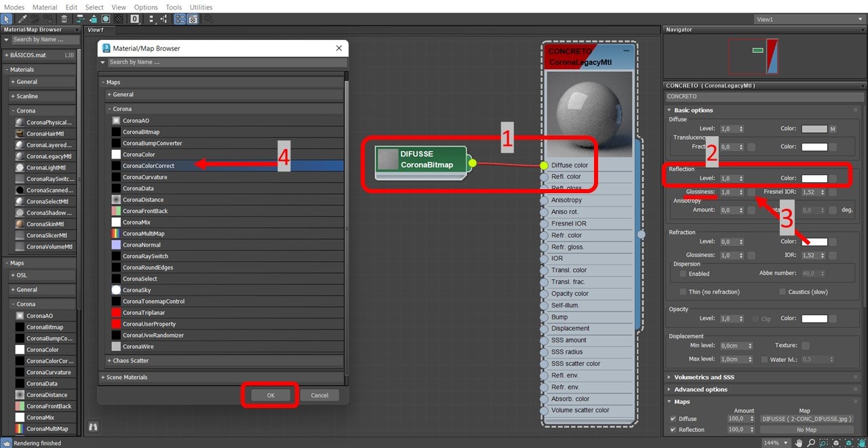
Task: Activate the Pan hand icon in the status bar
Action: (x=799, y=443)
